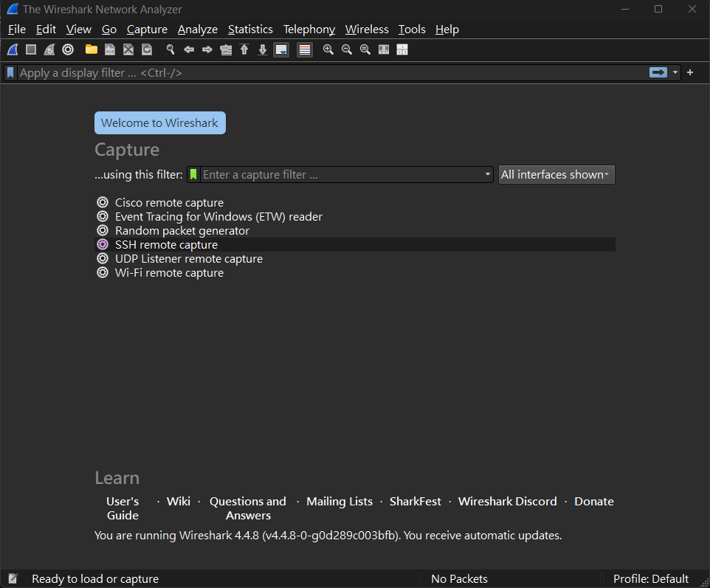The height and width of the screenshot is (588, 710).
Task: Go forward in packet history arrow
Action: click(x=207, y=49)
